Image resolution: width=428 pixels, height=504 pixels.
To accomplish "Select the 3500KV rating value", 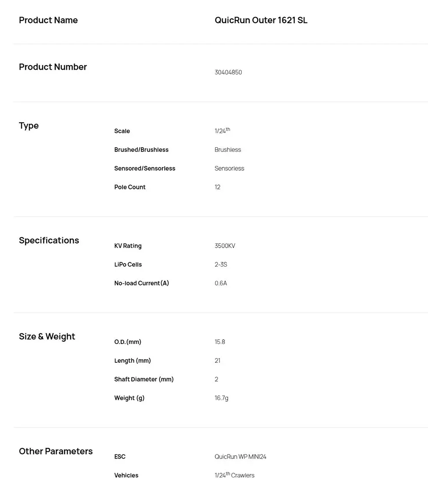I will tap(225, 246).
